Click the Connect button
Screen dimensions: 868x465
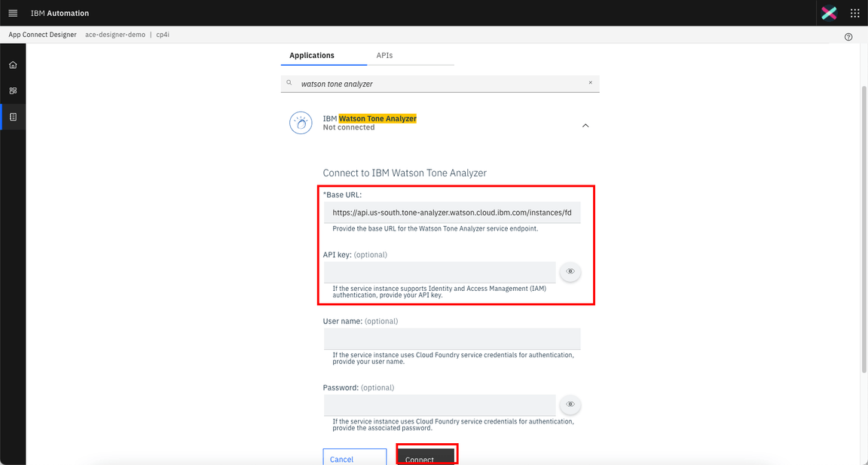coord(426,457)
